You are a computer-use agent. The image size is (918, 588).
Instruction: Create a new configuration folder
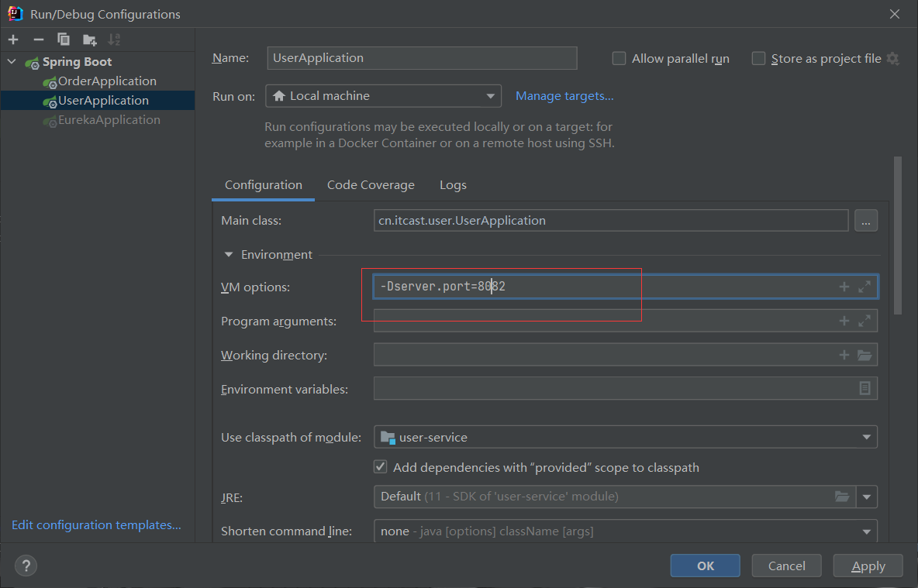coord(90,40)
